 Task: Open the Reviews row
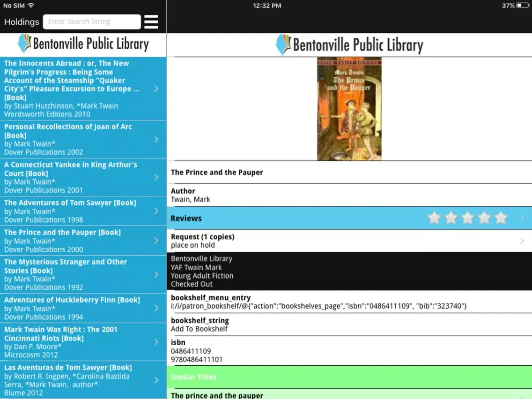pos(349,218)
